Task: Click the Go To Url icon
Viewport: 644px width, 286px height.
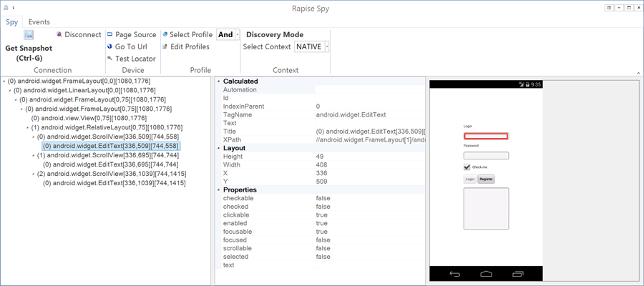Action: coord(109,46)
